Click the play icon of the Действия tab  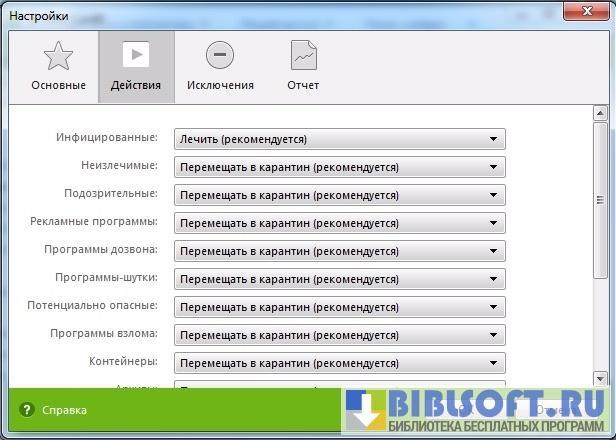click(136, 55)
